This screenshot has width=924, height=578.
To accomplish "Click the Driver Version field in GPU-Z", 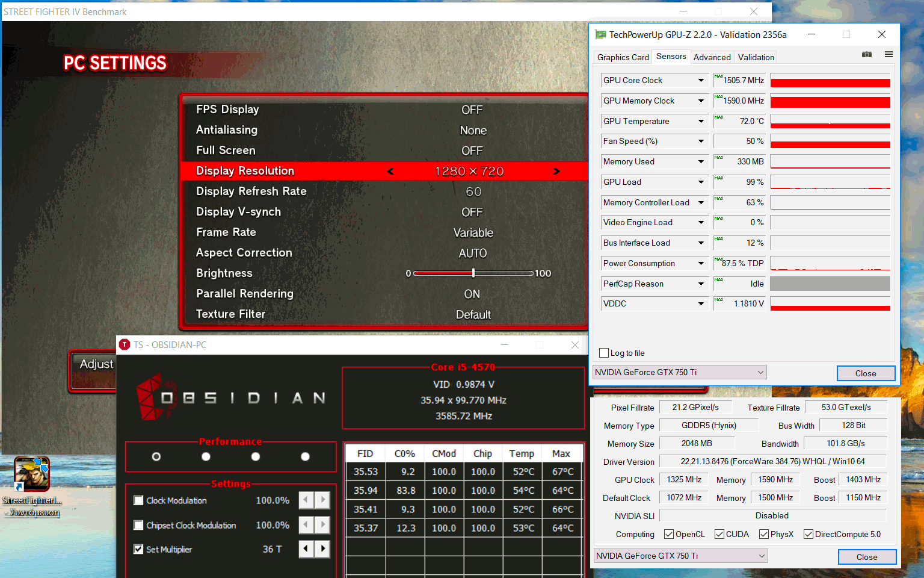I will pos(773,462).
